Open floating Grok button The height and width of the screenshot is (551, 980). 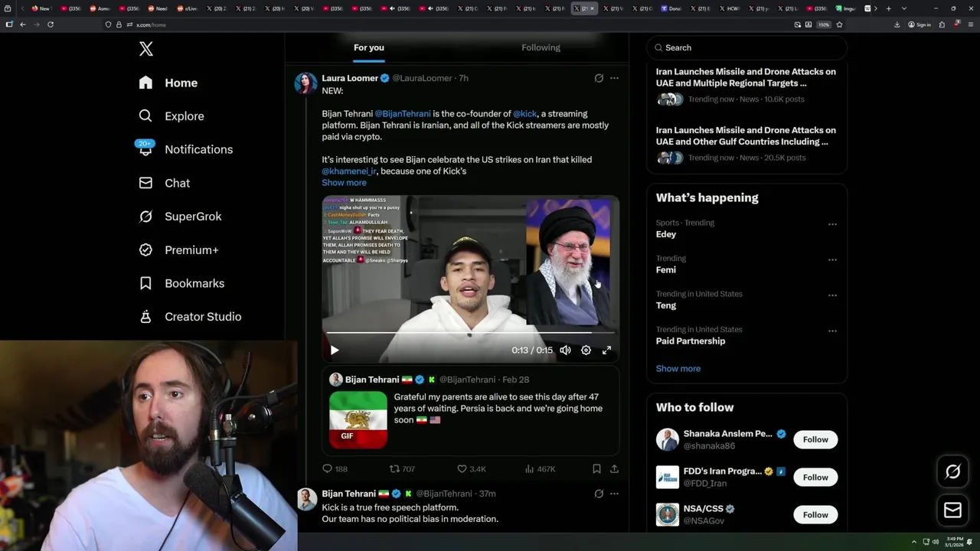[952, 472]
